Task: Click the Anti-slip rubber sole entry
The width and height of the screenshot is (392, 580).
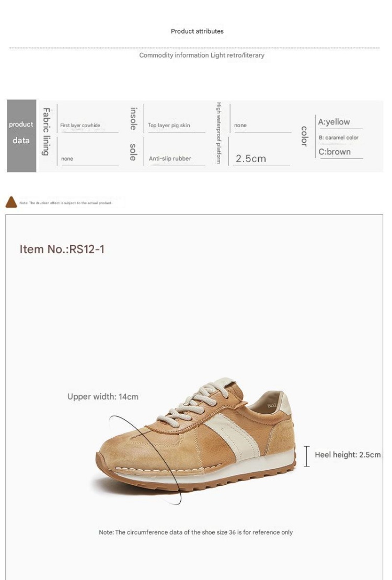Action: (x=170, y=158)
